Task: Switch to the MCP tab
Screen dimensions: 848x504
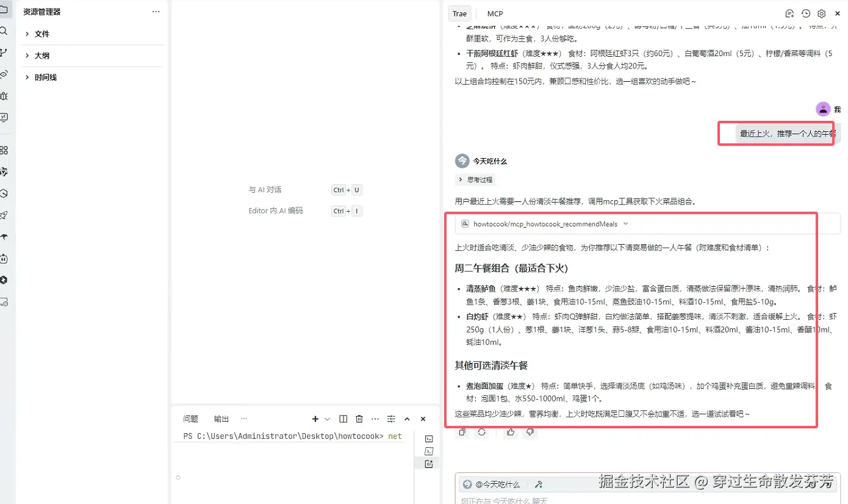Action: [494, 13]
